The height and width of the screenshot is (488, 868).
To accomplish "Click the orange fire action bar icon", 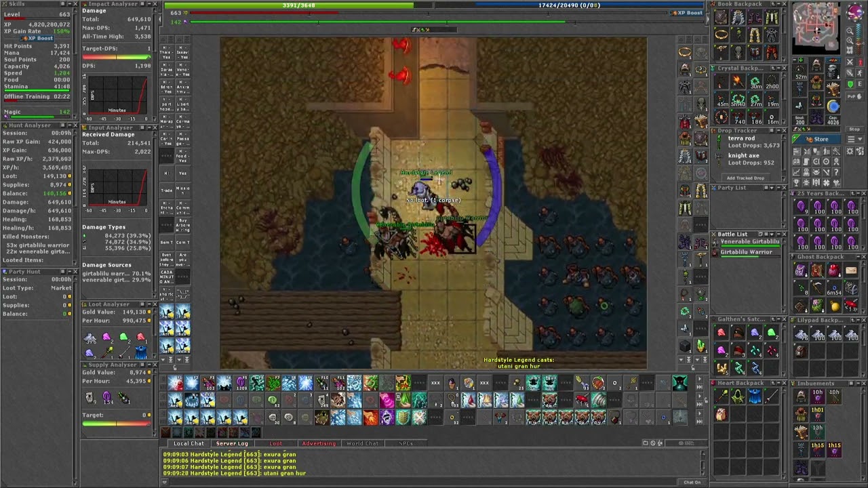I will [371, 418].
